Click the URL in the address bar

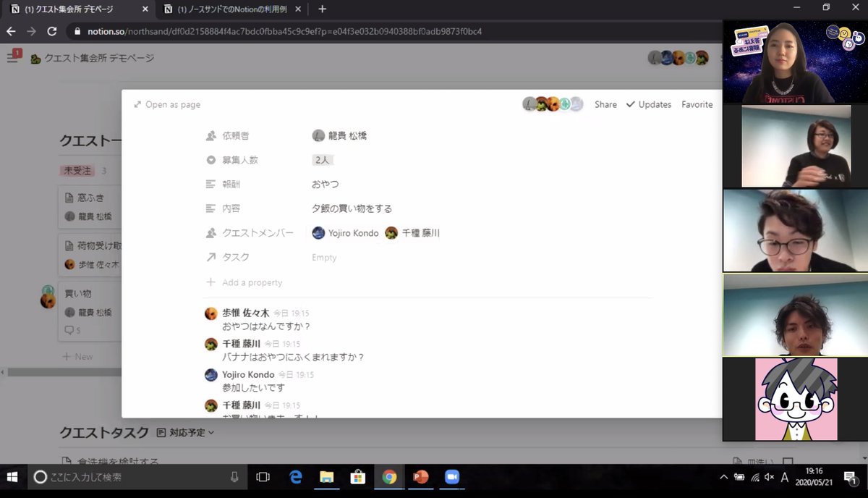[284, 32]
